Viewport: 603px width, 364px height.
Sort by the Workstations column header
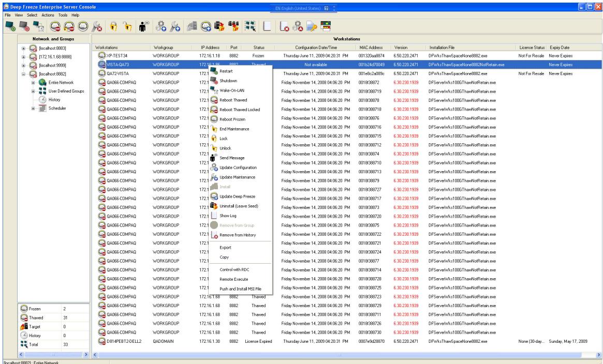click(x=121, y=48)
